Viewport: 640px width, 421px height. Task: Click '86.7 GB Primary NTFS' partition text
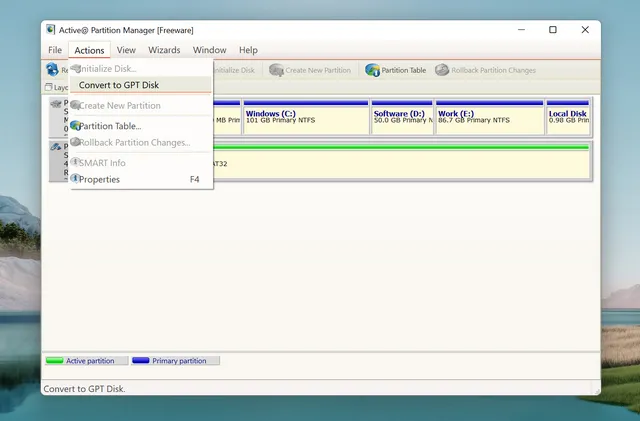[x=474, y=120]
